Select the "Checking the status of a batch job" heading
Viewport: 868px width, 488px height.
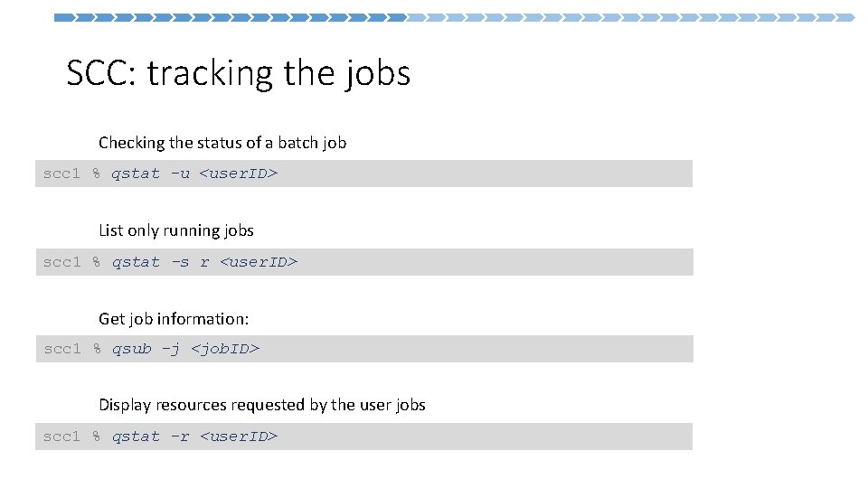222,143
